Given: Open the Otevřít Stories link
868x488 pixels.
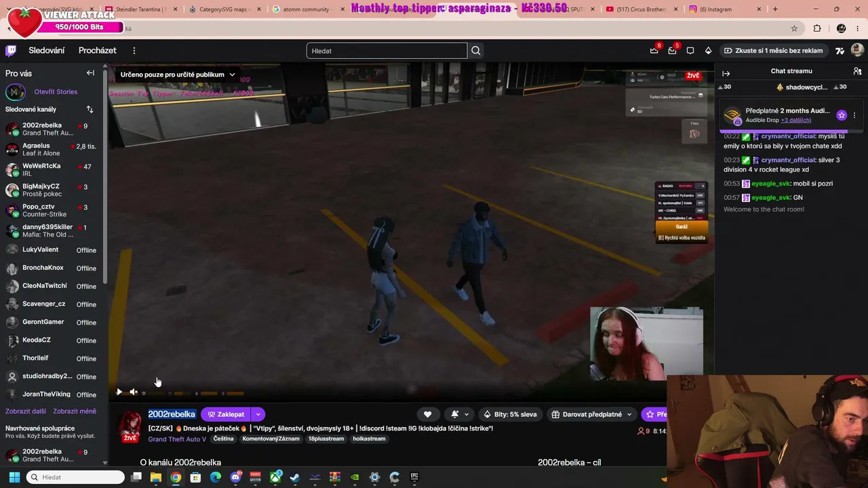Looking at the screenshot, I should click(x=56, y=91).
